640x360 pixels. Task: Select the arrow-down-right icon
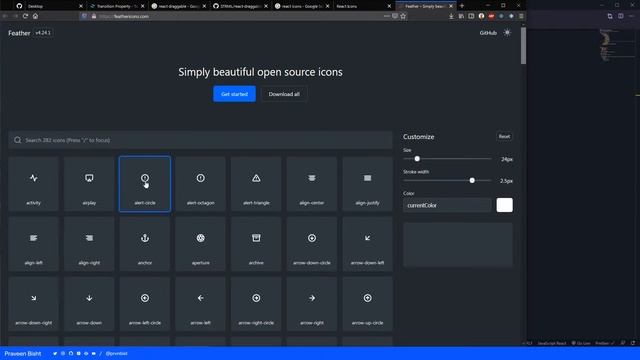[33, 304]
